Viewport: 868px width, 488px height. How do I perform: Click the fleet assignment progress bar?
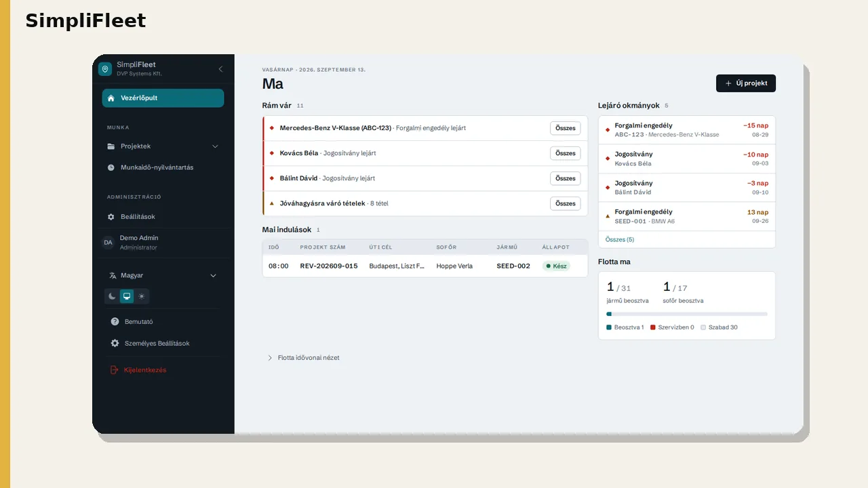pos(687,314)
